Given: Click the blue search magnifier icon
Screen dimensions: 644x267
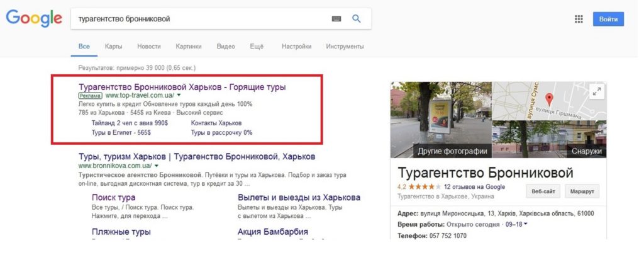Looking at the screenshot, I should click(357, 19).
